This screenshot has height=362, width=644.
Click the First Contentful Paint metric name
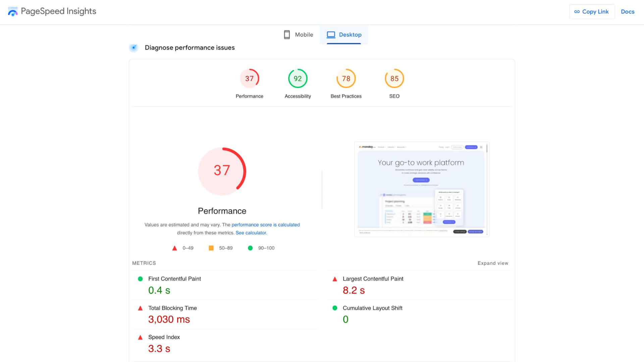[174, 279]
